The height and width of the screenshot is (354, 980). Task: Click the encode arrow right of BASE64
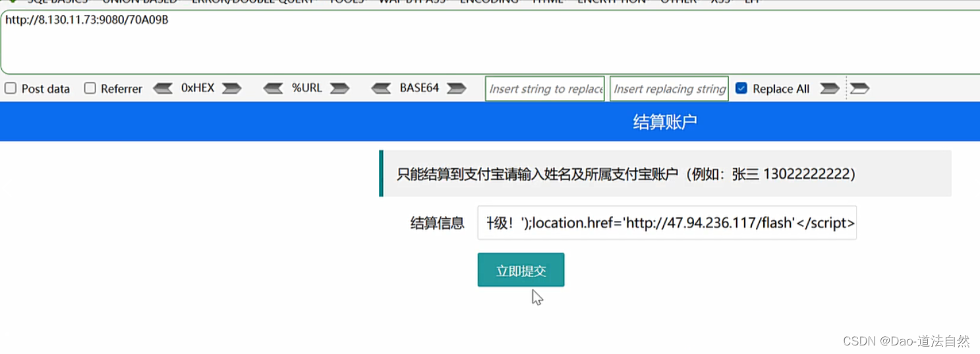[x=456, y=88]
